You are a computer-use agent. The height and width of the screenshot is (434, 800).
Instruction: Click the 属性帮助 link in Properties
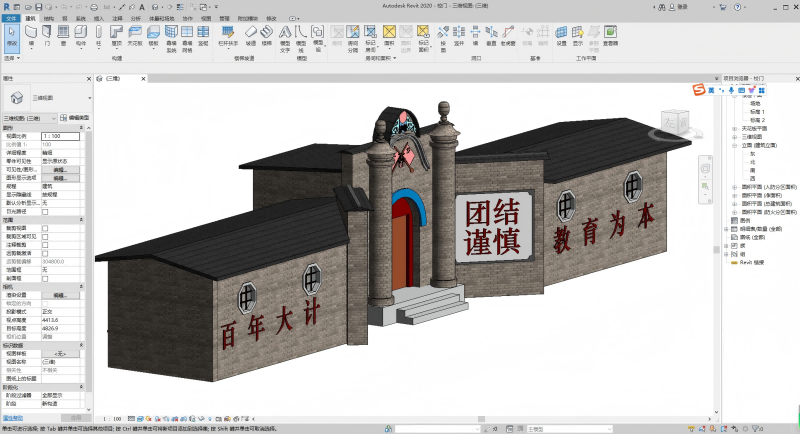click(14, 417)
